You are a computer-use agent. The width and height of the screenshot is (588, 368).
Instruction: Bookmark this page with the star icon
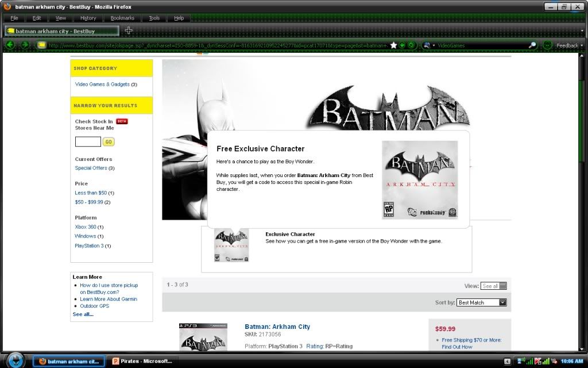393,45
